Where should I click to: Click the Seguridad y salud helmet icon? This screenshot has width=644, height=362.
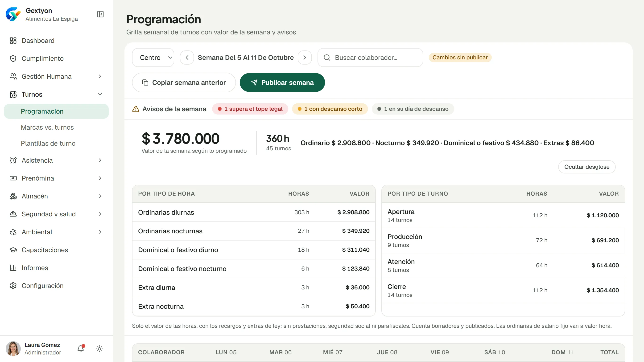coord(13,214)
